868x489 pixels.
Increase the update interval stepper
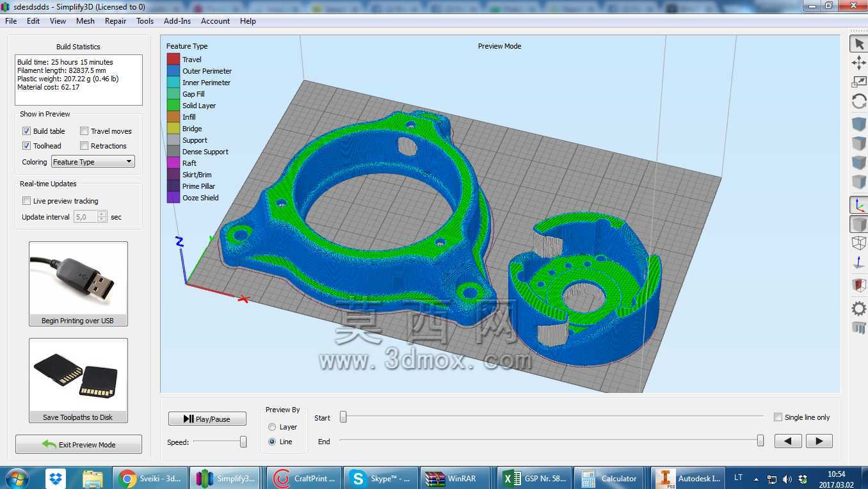tap(102, 214)
